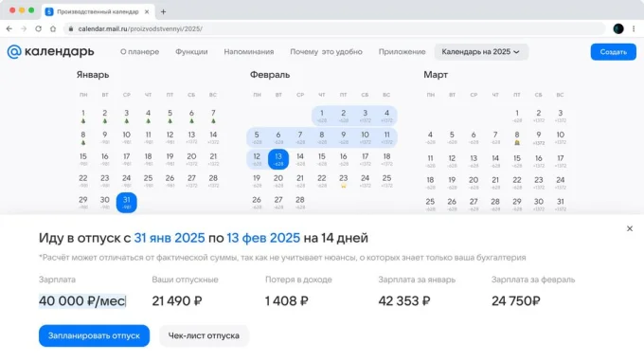The image size is (644, 362).
Task: Select February 13 highlighted day
Action: pos(278,159)
